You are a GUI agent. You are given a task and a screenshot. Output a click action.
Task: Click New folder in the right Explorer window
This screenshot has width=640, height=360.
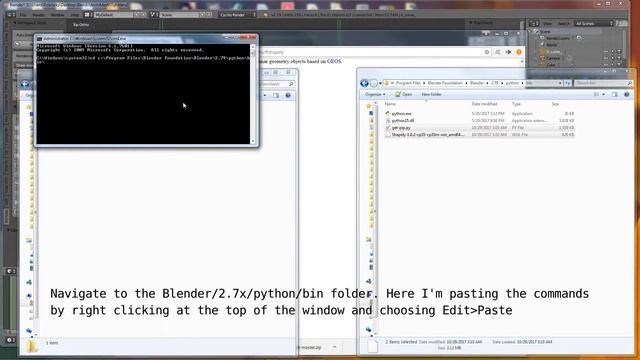click(x=431, y=94)
